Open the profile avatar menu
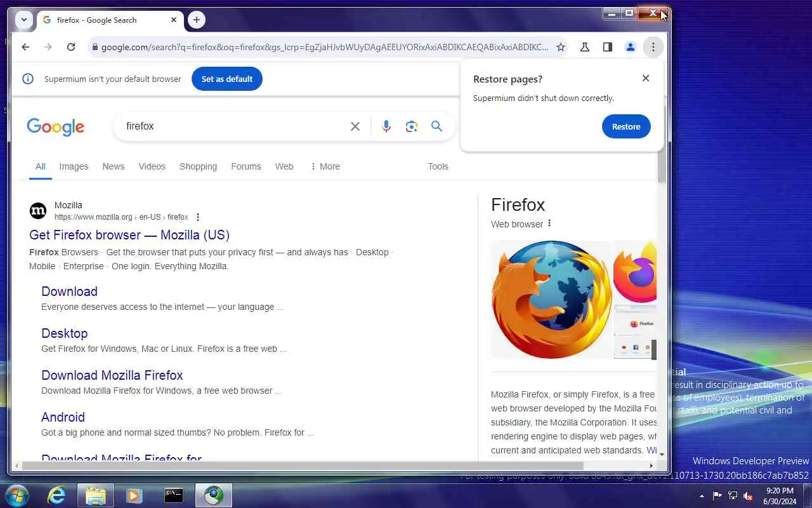This screenshot has width=812, height=508. click(631, 47)
